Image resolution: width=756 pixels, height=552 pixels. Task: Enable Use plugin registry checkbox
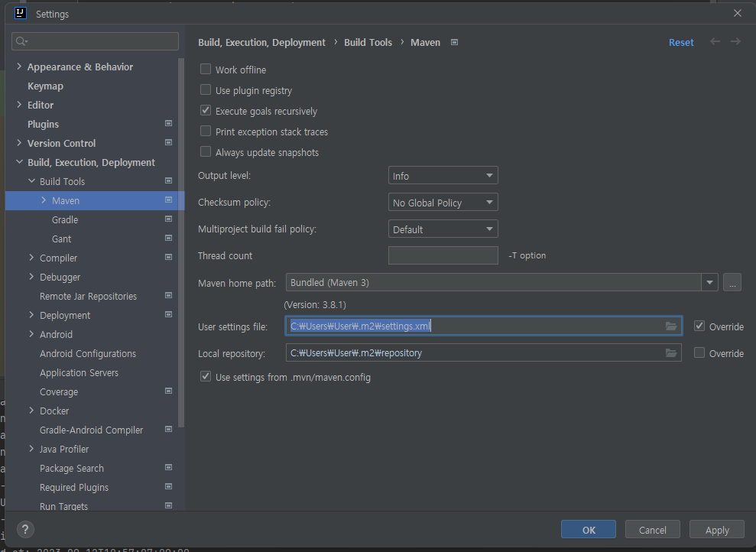[x=206, y=90]
